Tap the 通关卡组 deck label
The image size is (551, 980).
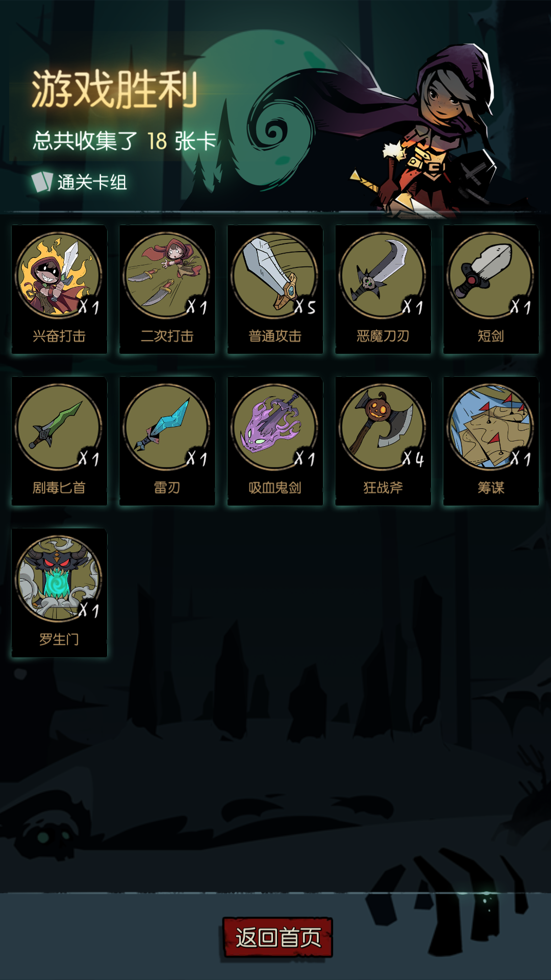pyautogui.click(x=92, y=182)
